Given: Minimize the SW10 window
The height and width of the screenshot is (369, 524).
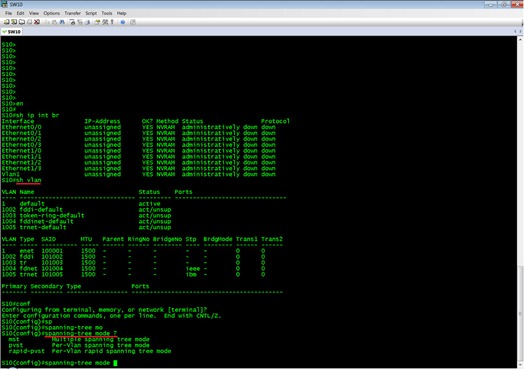Looking at the screenshot, I should click(491, 4).
